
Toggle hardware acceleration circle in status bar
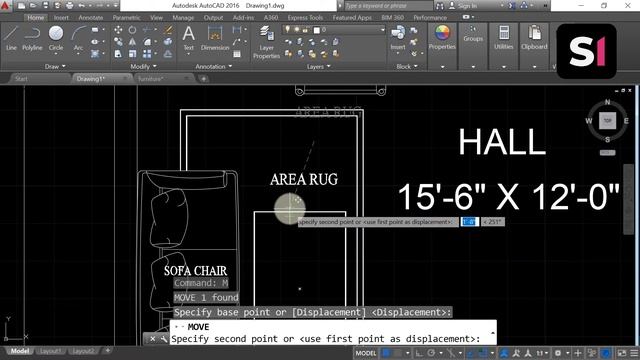tap(606, 353)
